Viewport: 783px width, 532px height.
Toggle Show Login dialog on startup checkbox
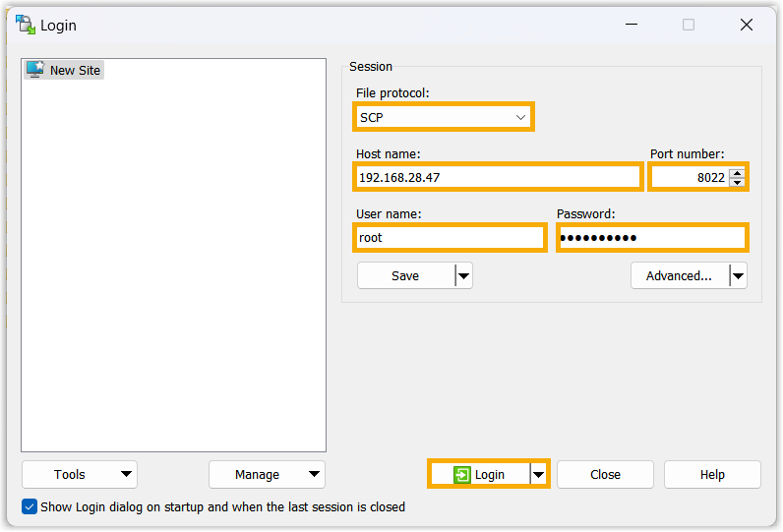pos(30,507)
